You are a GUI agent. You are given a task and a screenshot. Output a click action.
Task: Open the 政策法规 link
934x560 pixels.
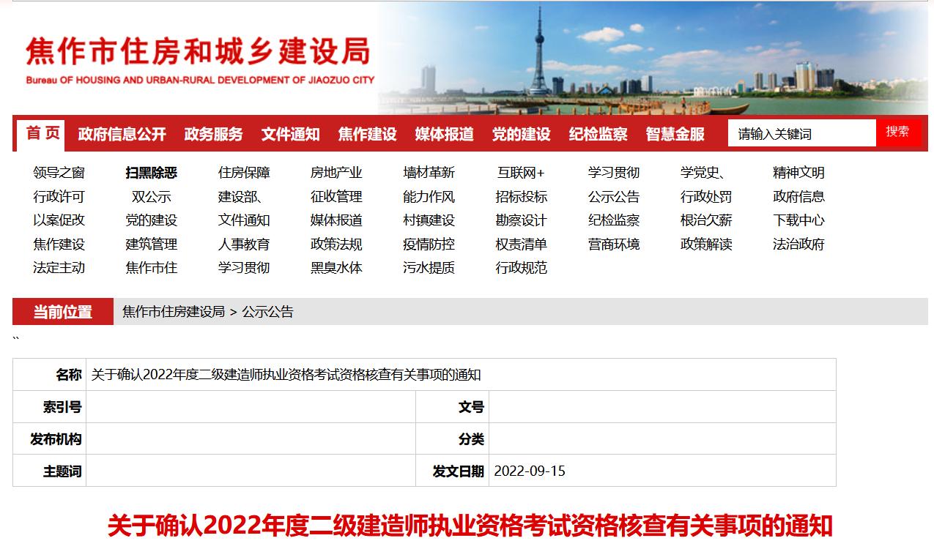[336, 244]
